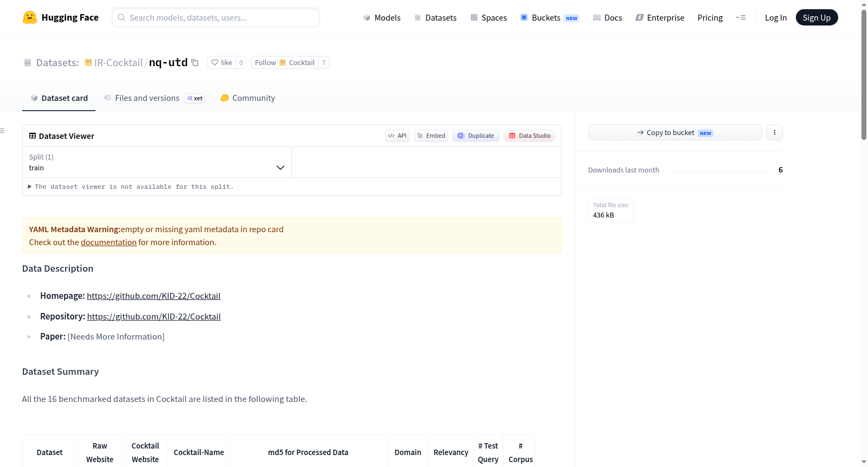Duplicate the dataset viewer
This screenshot has height=467, width=868.
click(x=476, y=136)
